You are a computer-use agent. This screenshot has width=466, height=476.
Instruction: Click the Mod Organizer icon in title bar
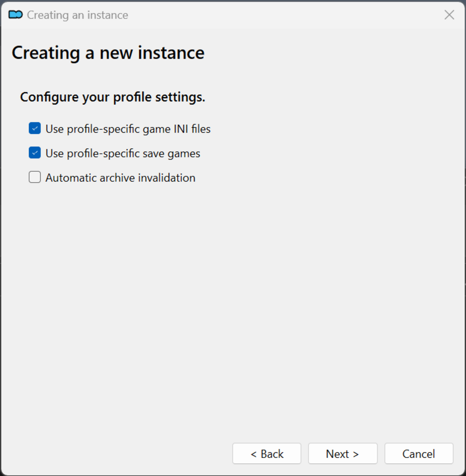pyautogui.click(x=15, y=15)
